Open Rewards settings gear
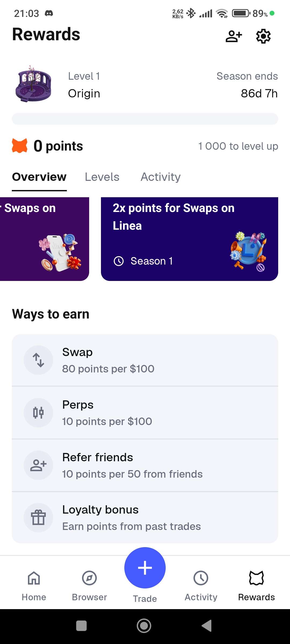This screenshot has width=290, height=644. 263,36
